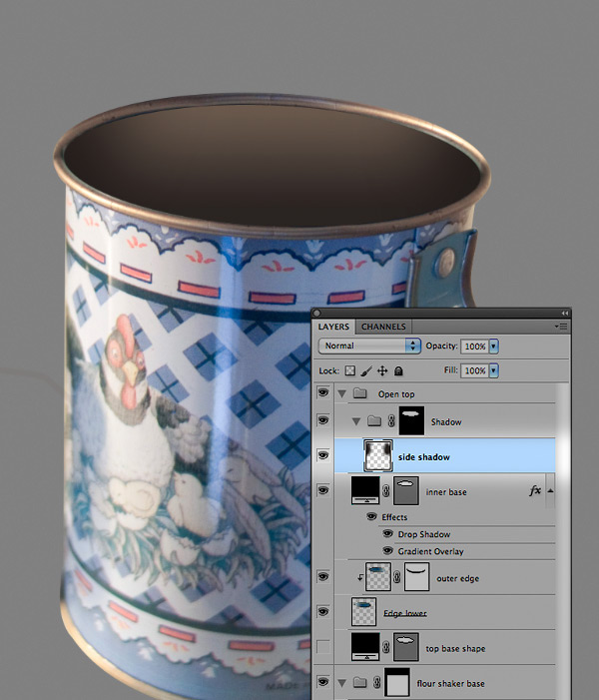Click the fx icon on inner base
599x700 pixels.
535,491
